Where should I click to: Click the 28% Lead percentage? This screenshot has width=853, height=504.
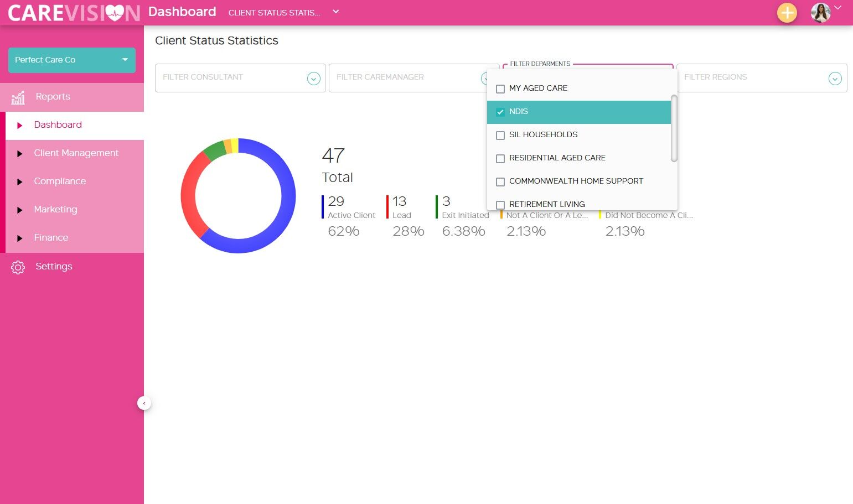[x=409, y=231]
